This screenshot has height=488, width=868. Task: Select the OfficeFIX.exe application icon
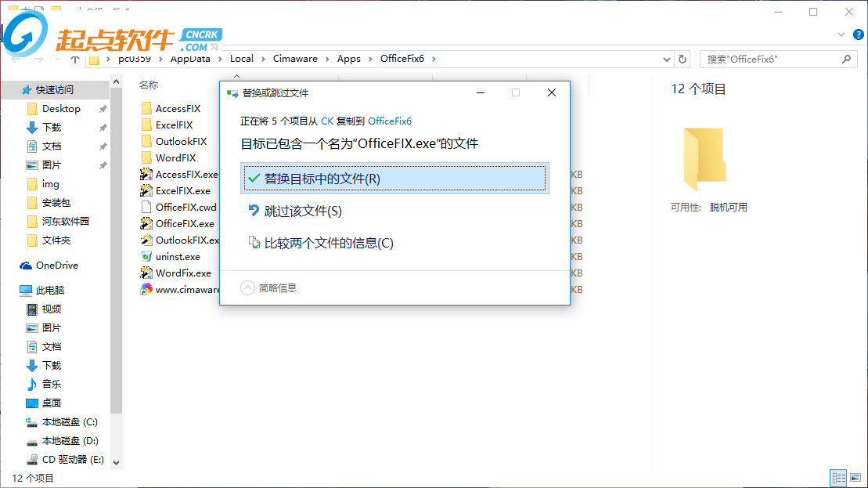(146, 224)
